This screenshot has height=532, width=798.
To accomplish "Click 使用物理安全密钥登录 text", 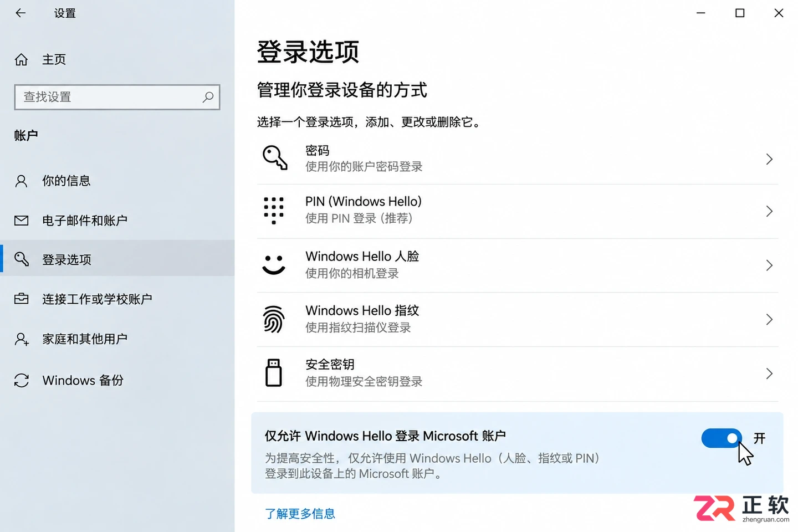I will click(364, 381).
